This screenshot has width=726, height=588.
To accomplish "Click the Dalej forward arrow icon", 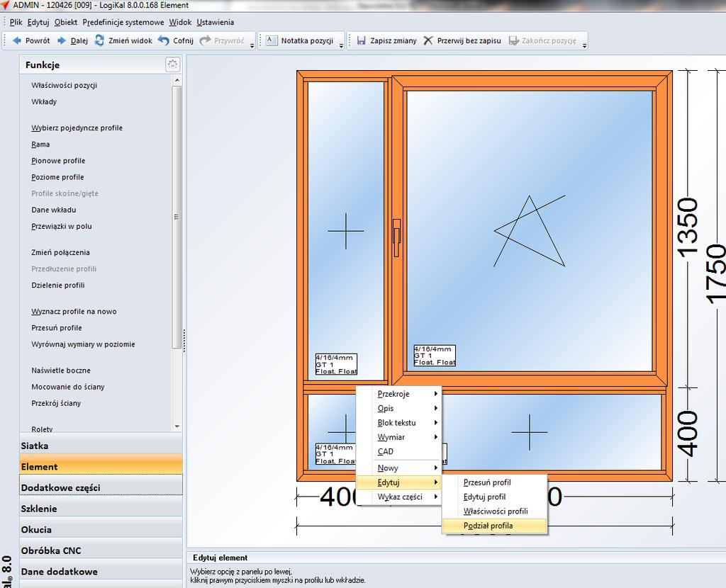I will pos(62,40).
